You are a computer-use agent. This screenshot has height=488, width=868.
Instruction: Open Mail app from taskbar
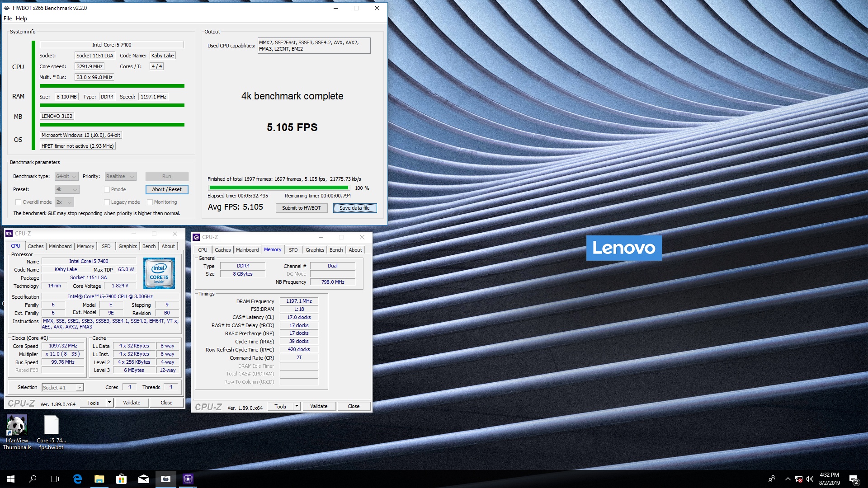click(x=144, y=479)
